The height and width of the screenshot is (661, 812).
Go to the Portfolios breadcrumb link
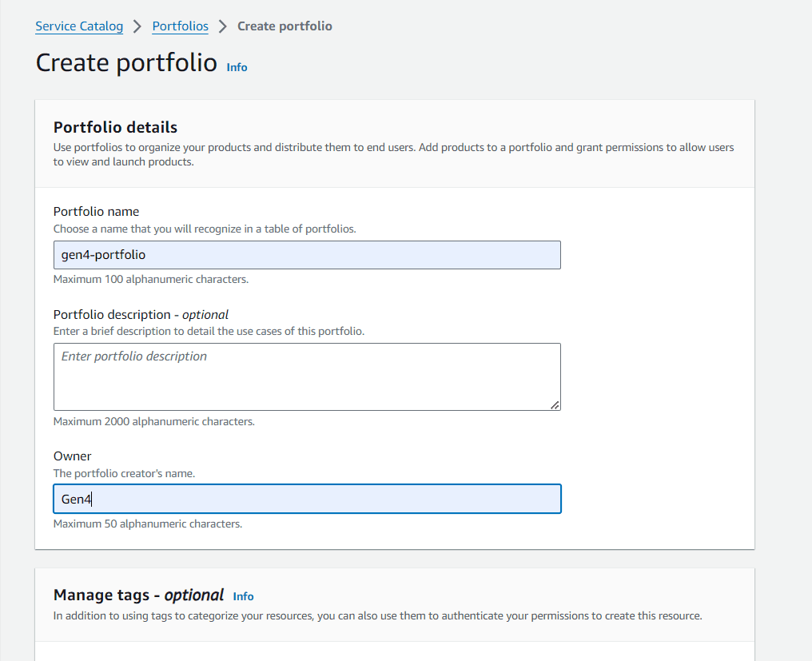180,26
